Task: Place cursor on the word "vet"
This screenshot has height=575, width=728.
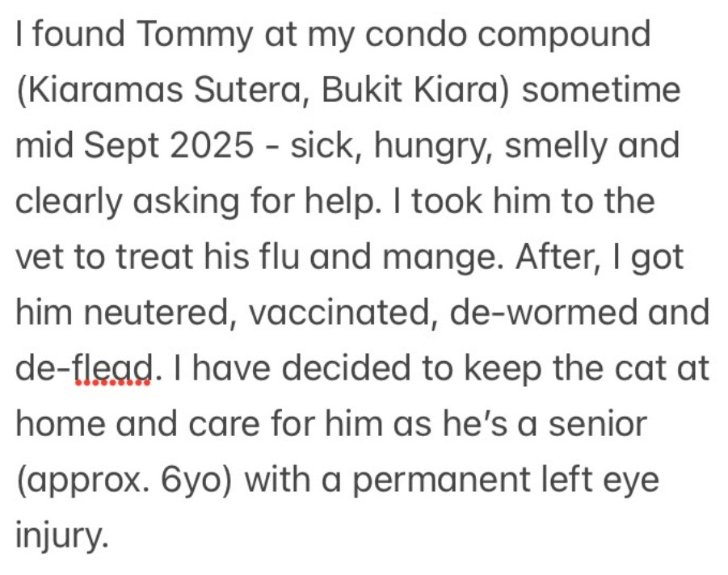Action: (x=40, y=258)
